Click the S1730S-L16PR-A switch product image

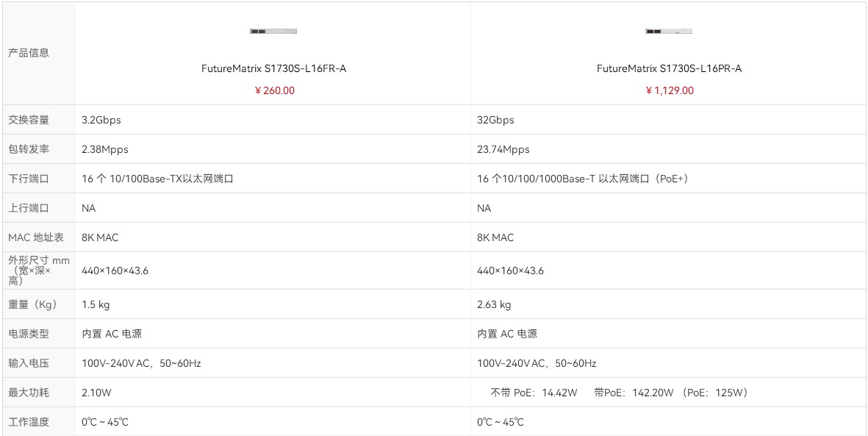669,31
